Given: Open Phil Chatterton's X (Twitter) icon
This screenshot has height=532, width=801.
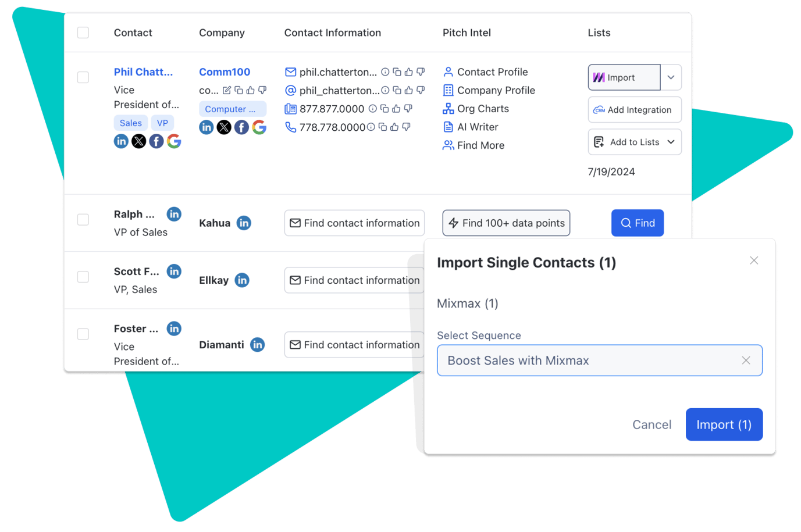Looking at the screenshot, I should [138, 141].
